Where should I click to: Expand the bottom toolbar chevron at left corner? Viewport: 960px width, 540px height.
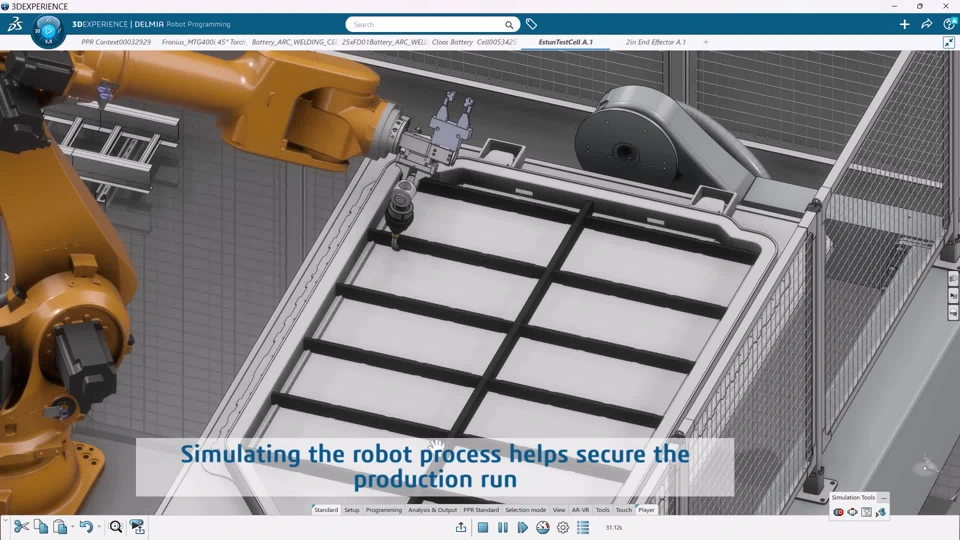click(x=4, y=520)
